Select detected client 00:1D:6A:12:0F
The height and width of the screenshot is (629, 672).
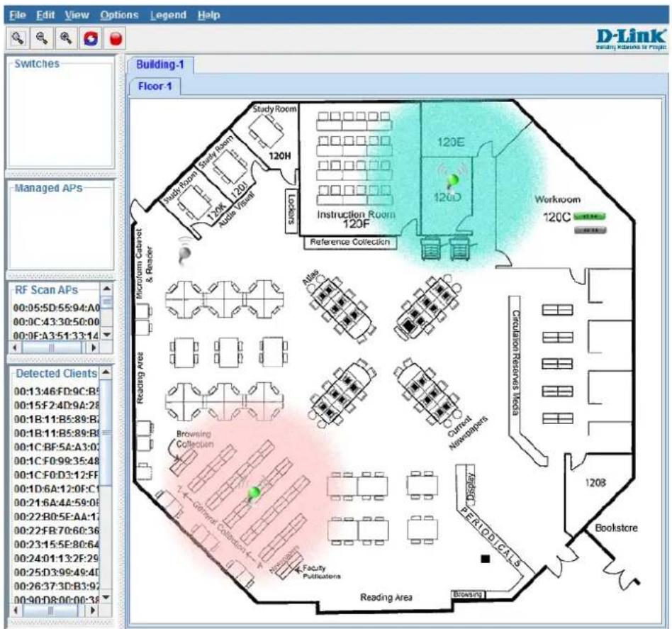point(57,489)
